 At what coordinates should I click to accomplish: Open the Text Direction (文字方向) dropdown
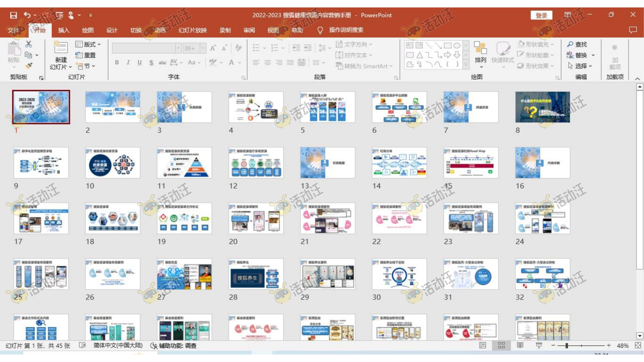click(354, 45)
